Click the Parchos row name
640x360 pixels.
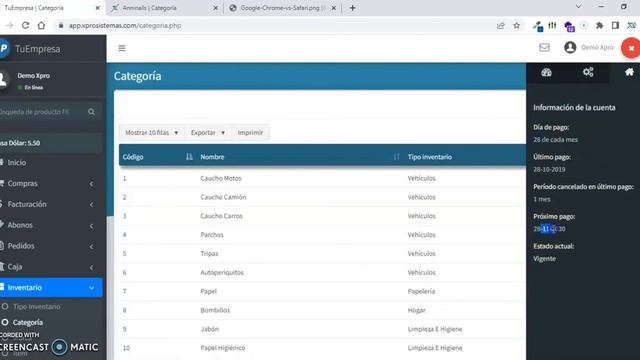click(212, 235)
